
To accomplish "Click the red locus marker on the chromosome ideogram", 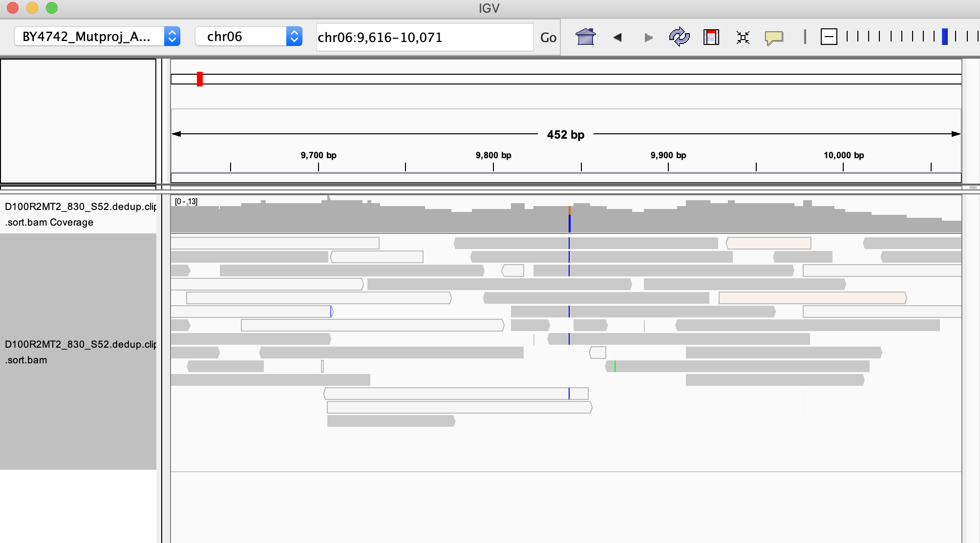I will (200, 78).
